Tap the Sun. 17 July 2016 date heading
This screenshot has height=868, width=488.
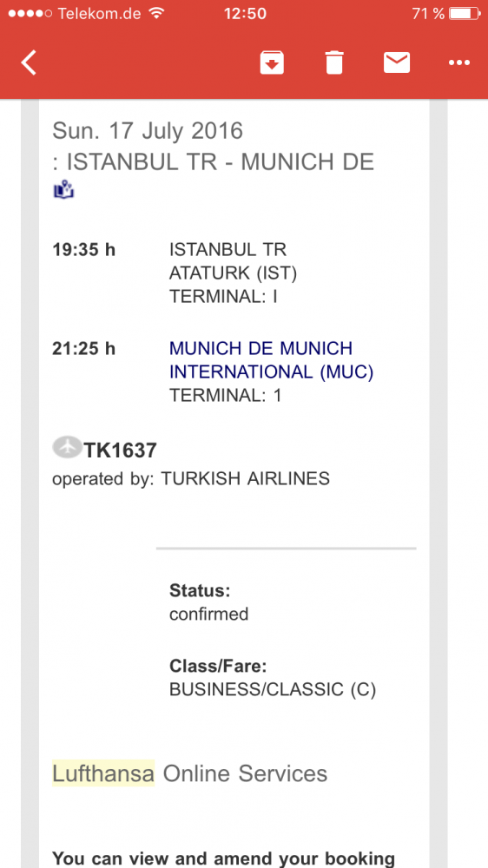(148, 131)
